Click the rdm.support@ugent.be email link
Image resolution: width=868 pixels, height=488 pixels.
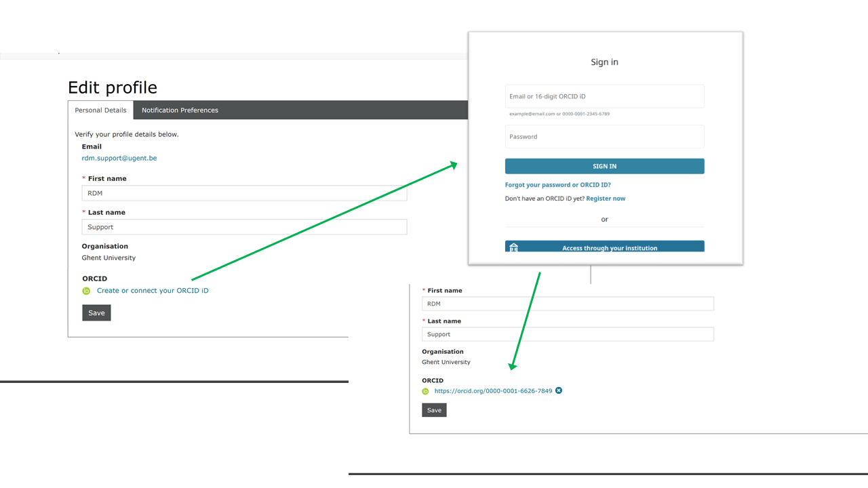[x=119, y=158]
